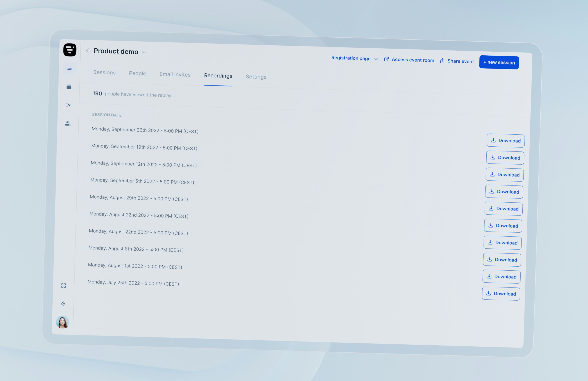The height and width of the screenshot is (381, 588).
Task: Expand the Registration page dropdown
Action: [354, 58]
